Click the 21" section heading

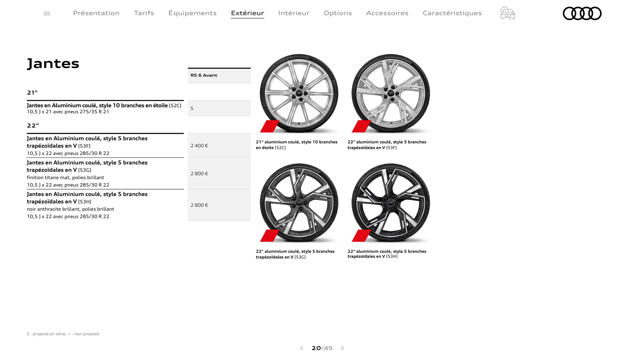tap(32, 93)
